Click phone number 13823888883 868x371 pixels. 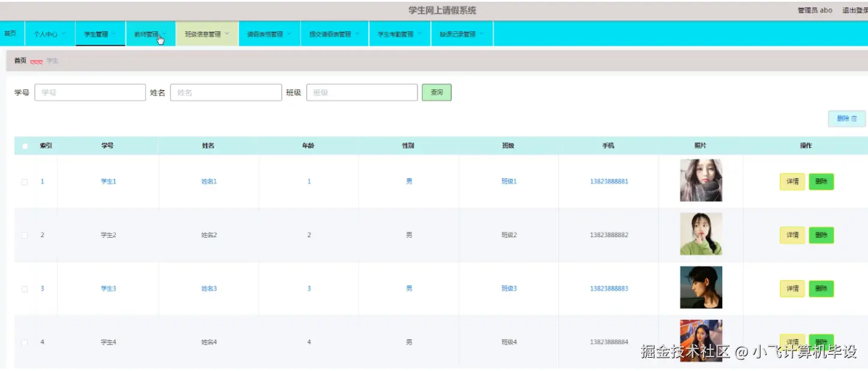[609, 289]
